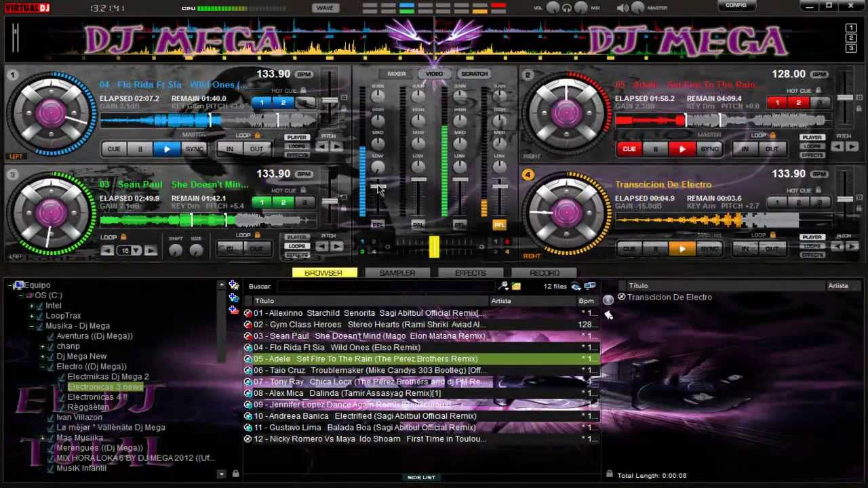The width and height of the screenshot is (868, 488).
Task: Click the yellow folder icon beside search
Action: pos(516,286)
